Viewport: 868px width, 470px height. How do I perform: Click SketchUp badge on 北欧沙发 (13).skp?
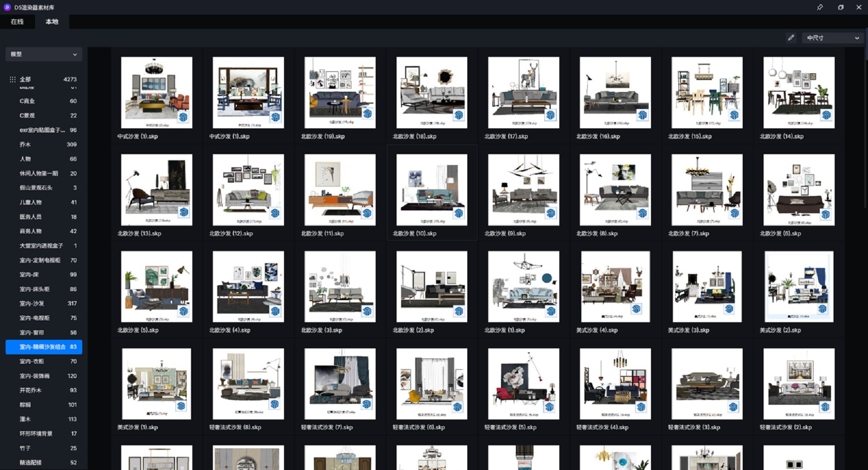tap(184, 212)
